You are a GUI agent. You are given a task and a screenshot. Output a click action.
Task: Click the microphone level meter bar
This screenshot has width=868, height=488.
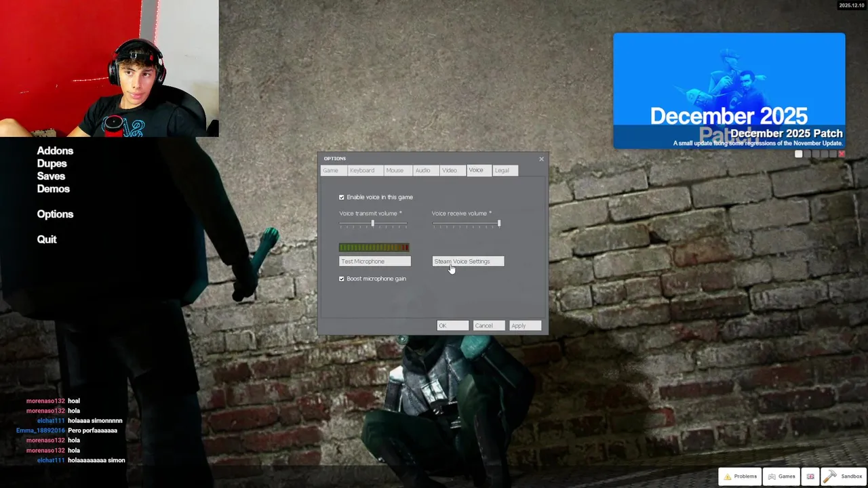coord(374,247)
